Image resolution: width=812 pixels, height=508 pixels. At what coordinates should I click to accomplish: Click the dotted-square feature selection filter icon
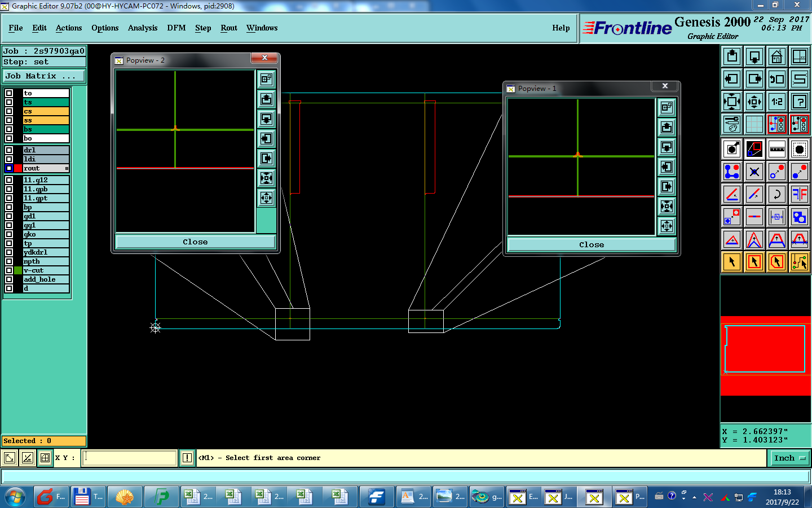(800, 149)
